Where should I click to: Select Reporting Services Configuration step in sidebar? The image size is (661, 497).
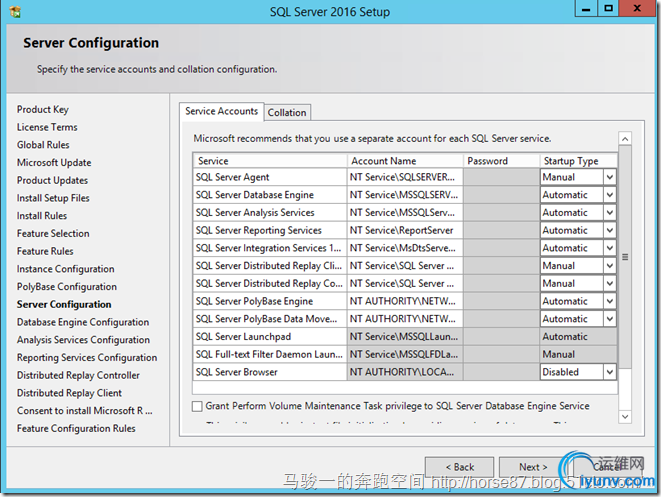click(87, 357)
